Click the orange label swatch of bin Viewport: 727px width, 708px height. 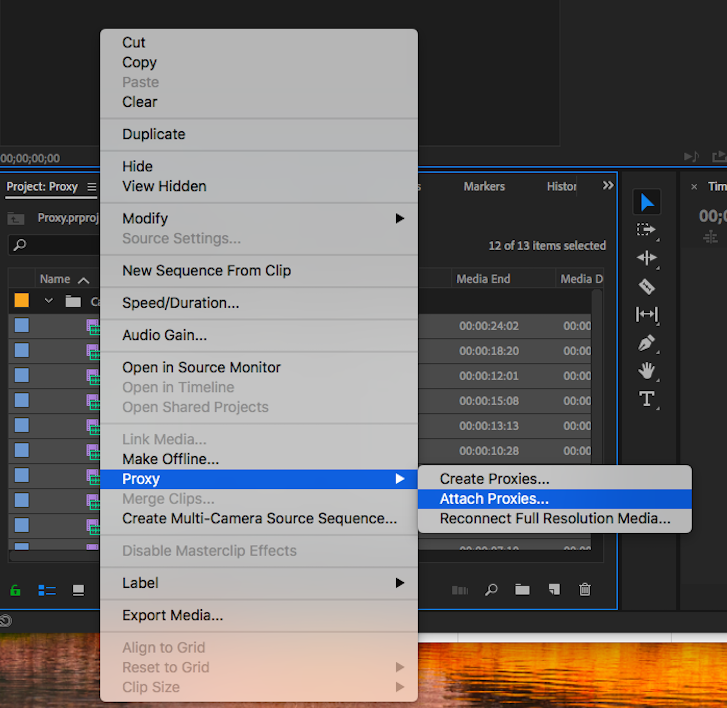pos(21,300)
